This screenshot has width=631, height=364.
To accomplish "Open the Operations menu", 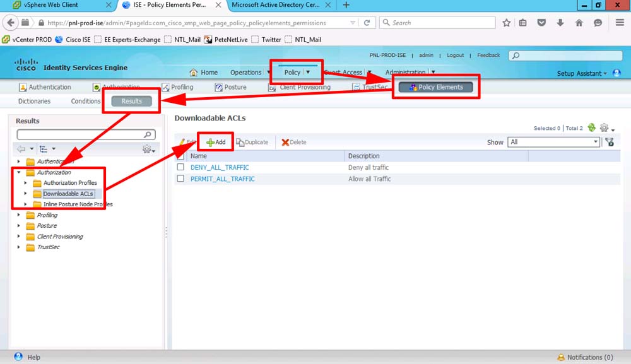I will click(249, 73).
